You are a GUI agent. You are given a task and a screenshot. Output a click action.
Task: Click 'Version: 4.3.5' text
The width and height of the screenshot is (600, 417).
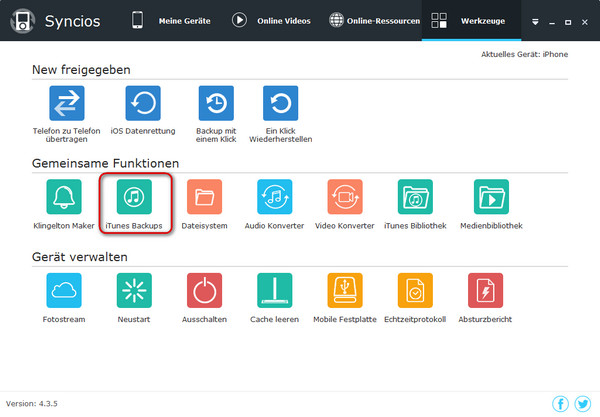pos(32,404)
